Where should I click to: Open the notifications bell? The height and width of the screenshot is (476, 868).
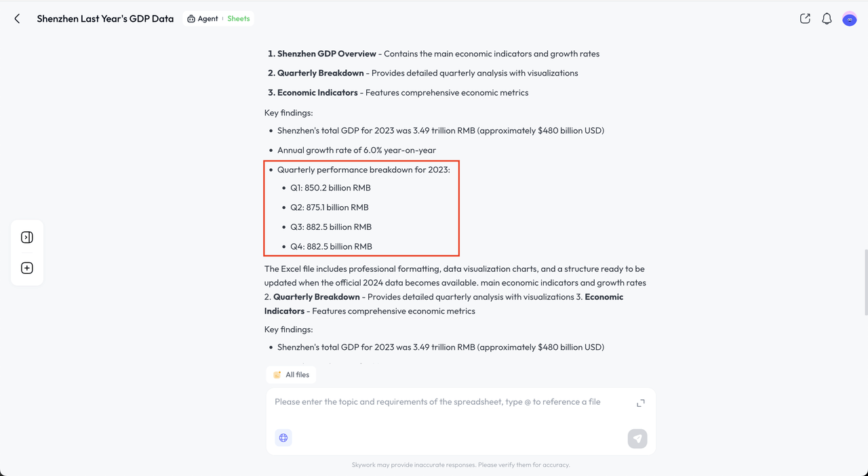click(x=827, y=19)
